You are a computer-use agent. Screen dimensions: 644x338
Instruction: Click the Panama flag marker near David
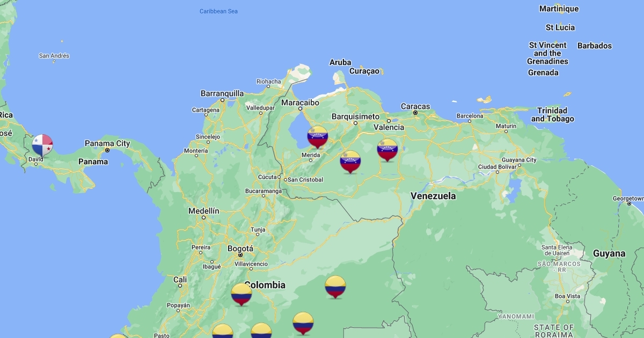(42, 145)
